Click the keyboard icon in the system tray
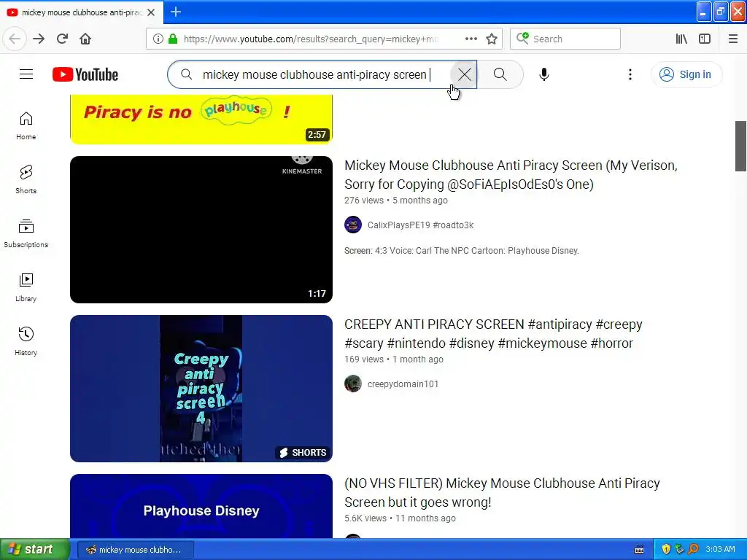Image resolution: width=747 pixels, height=560 pixels. [x=639, y=550]
